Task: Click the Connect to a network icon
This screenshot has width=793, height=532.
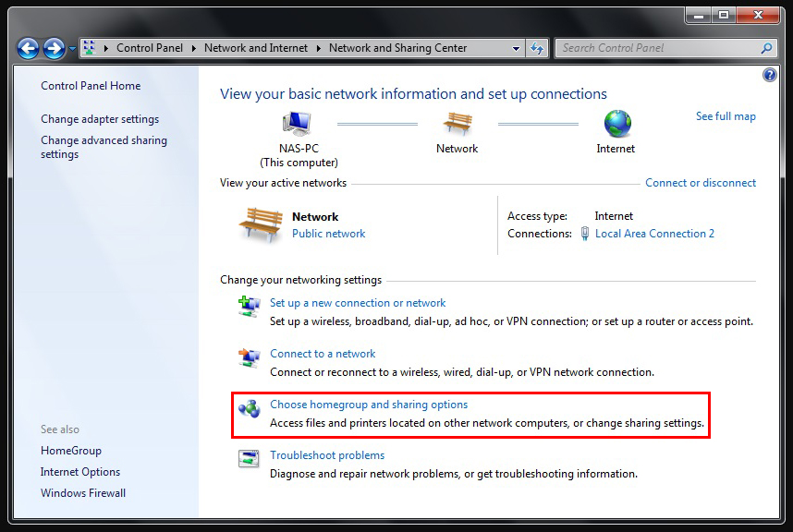Action: click(249, 357)
